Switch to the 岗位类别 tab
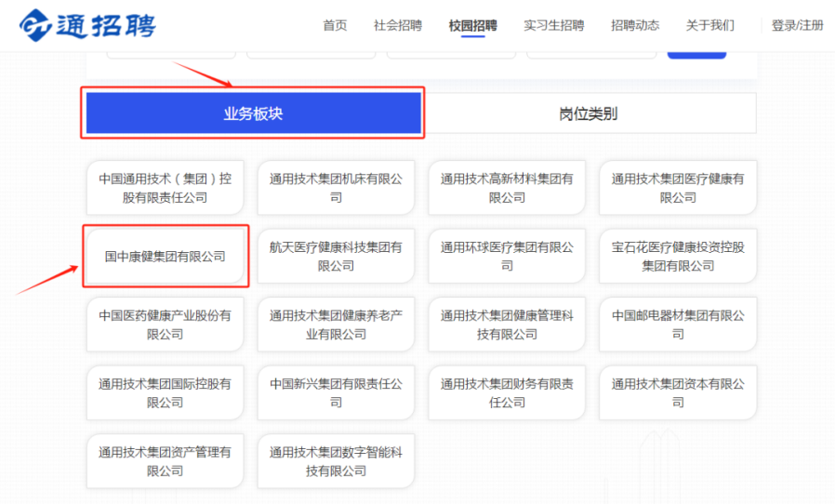Viewport: 835px width, 504px height. (x=588, y=113)
